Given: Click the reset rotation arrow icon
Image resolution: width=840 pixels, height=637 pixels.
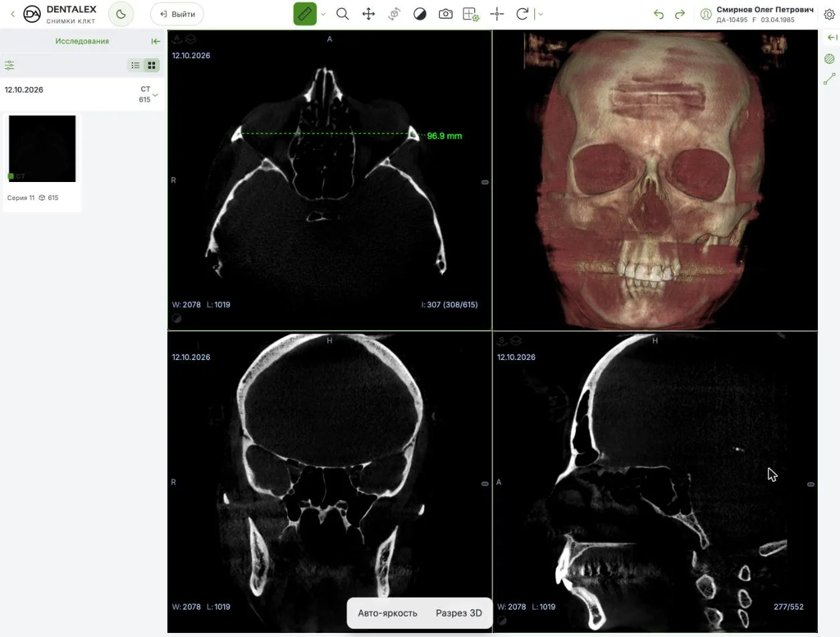Looking at the screenshot, I should pos(522,14).
